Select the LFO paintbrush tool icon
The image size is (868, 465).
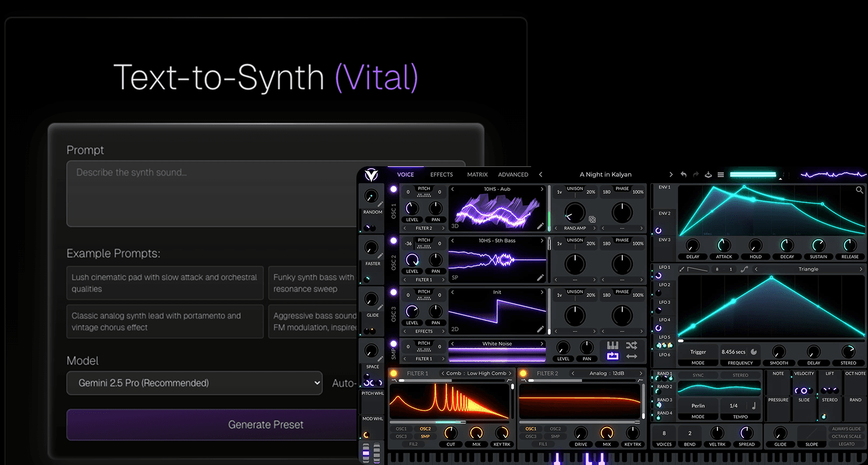click(x=682, y=269)
